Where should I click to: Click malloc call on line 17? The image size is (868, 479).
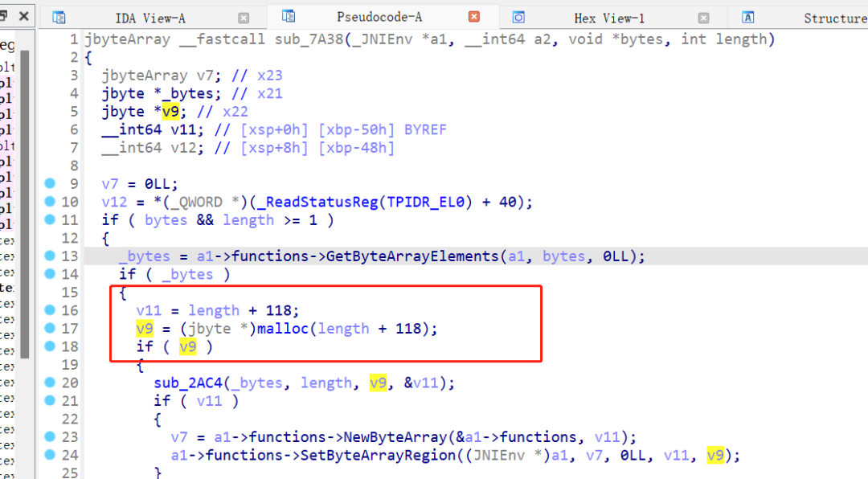pyautogui.click(x=282, y=329)
